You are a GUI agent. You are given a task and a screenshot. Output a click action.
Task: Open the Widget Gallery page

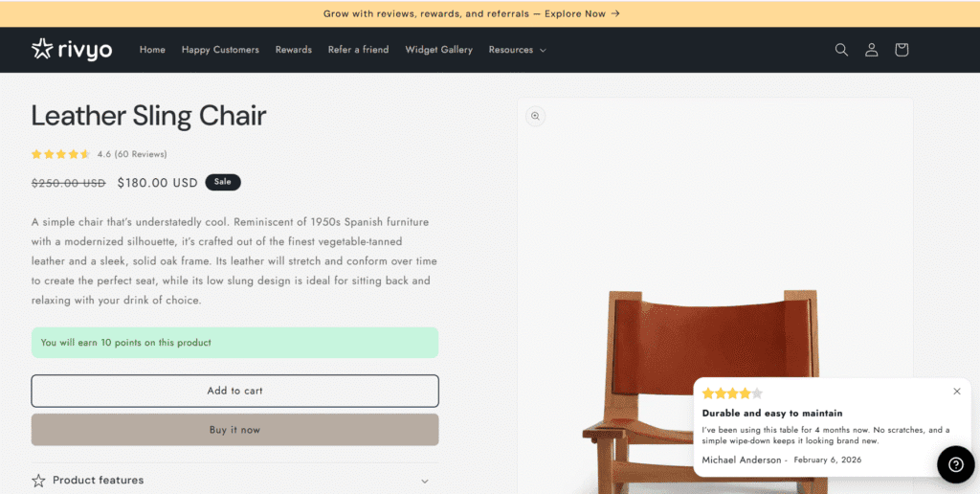pyautogui.click(x=438, y=50)
